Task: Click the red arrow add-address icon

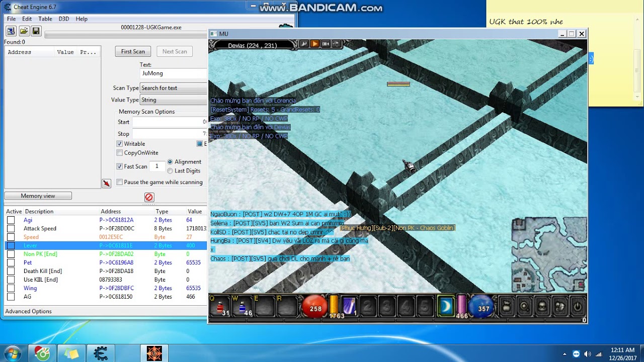Action: [x=106, y=184]
